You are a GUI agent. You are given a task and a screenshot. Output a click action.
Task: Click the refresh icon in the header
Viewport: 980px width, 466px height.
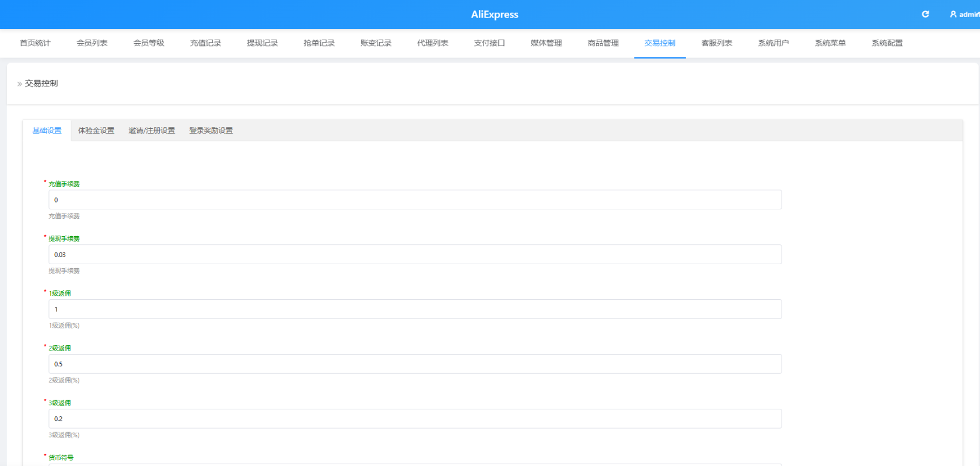[925, 14]
